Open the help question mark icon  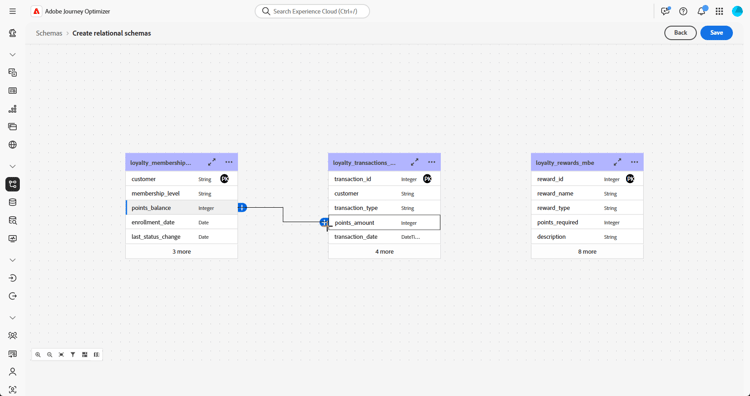click(x=683, y=11)
